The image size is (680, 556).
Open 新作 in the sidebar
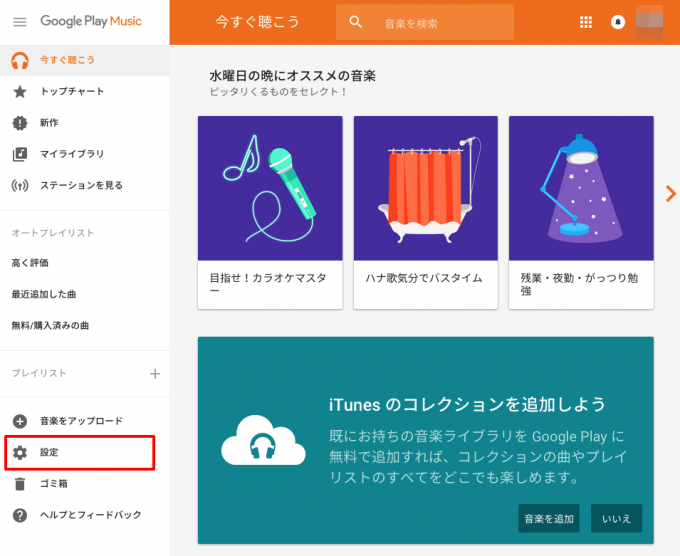click(85, 123)
